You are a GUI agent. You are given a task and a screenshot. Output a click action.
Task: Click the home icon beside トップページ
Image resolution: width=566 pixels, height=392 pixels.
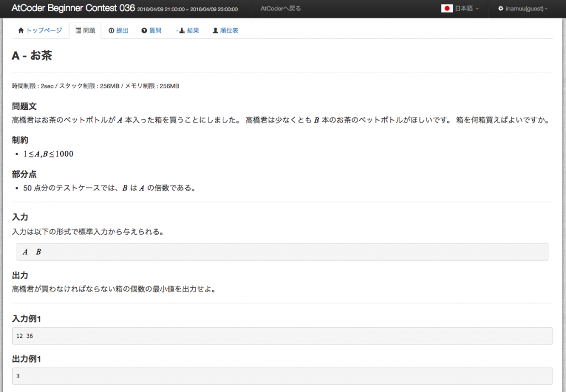(21, 31)
